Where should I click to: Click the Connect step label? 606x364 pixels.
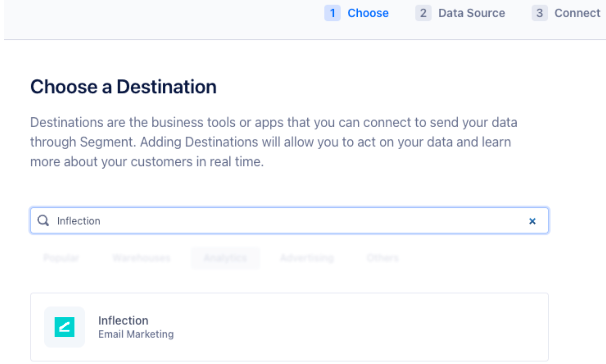[577, 13]
